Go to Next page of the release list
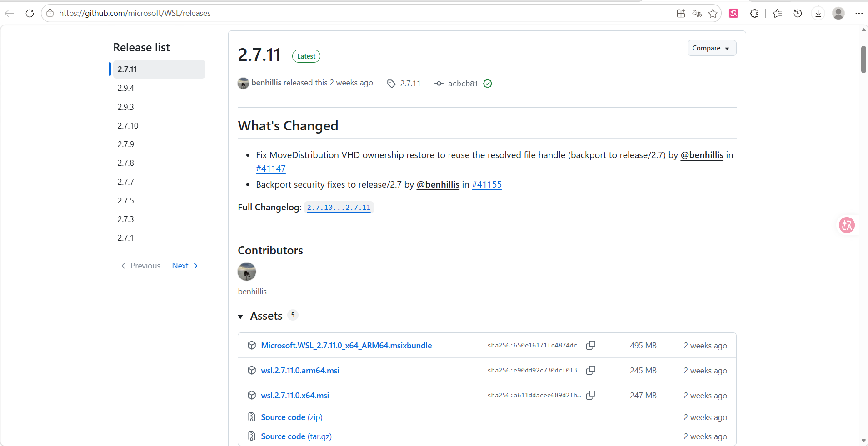The width and height of the screenshot is (868, 446). (x=185, y=266)
